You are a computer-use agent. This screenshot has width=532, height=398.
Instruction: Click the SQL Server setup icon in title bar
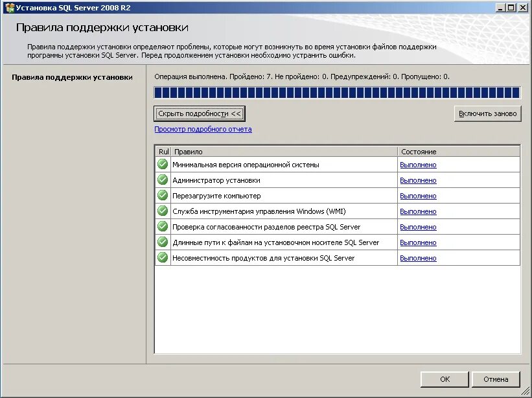[x=10, y=8]
